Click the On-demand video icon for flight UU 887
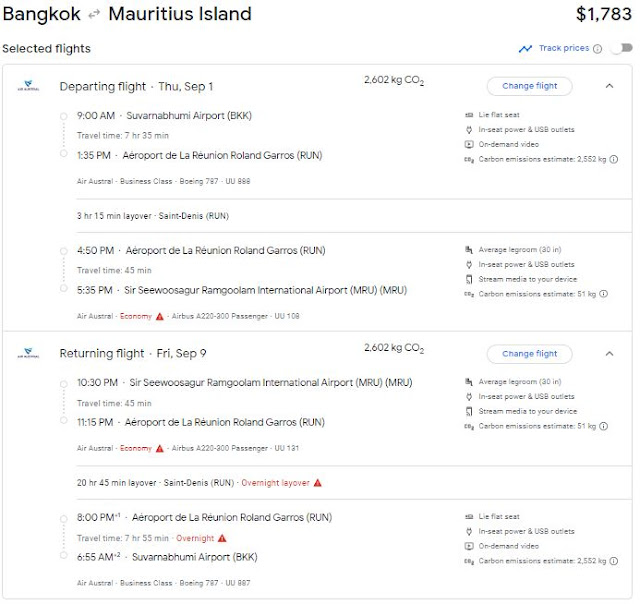This screenshot has width=640, height=604. click(469, 546)
